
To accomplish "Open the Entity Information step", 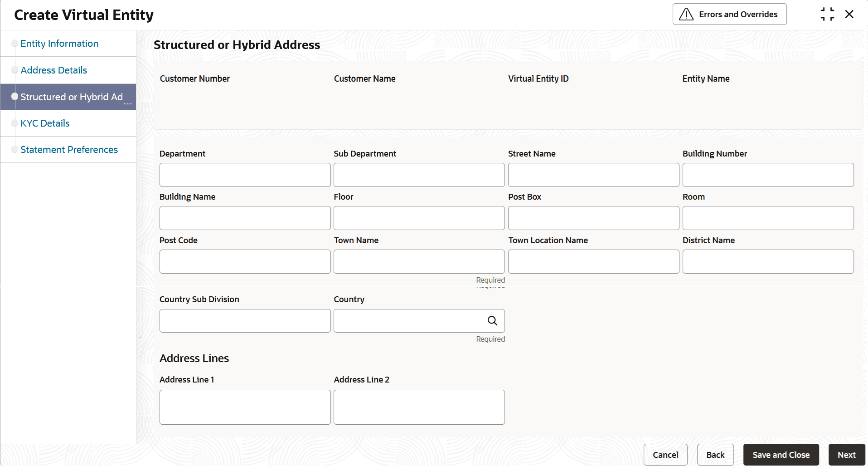I will pos(59,44).
